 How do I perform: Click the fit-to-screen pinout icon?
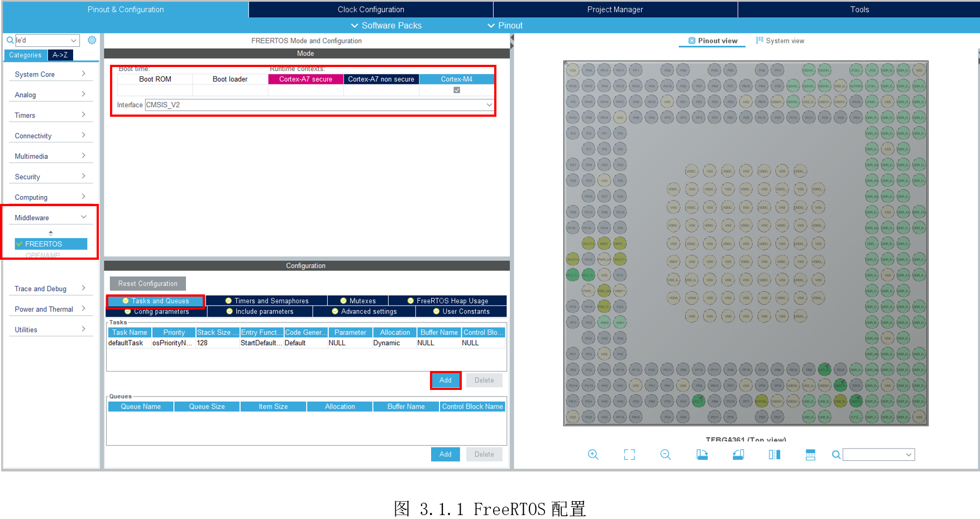click(629, 455)
